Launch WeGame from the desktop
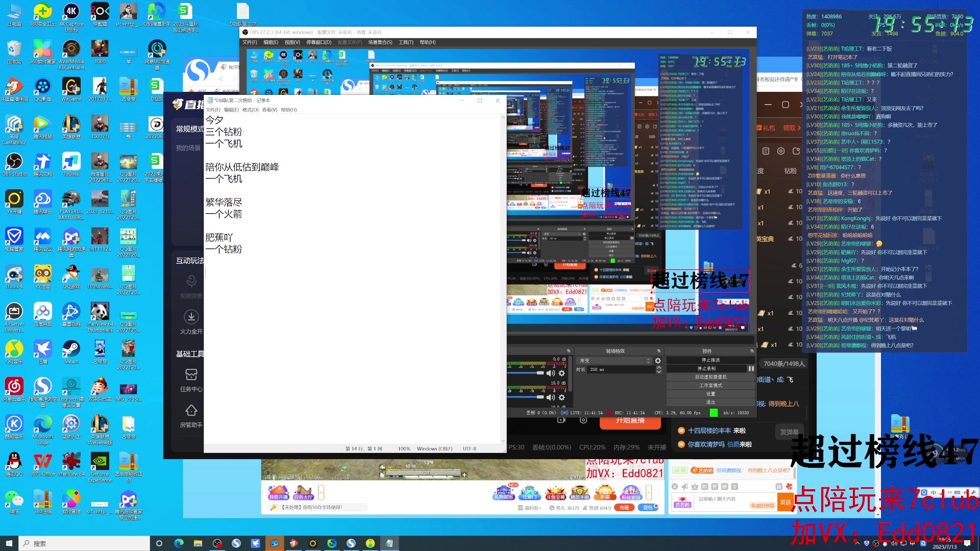This screenshot has height=551, width=980. tap(71, 90)
